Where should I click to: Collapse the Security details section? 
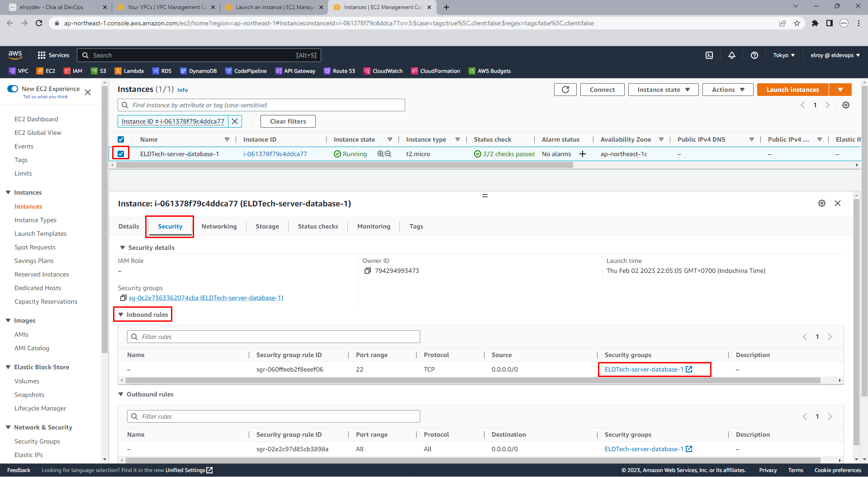point(122,248)
